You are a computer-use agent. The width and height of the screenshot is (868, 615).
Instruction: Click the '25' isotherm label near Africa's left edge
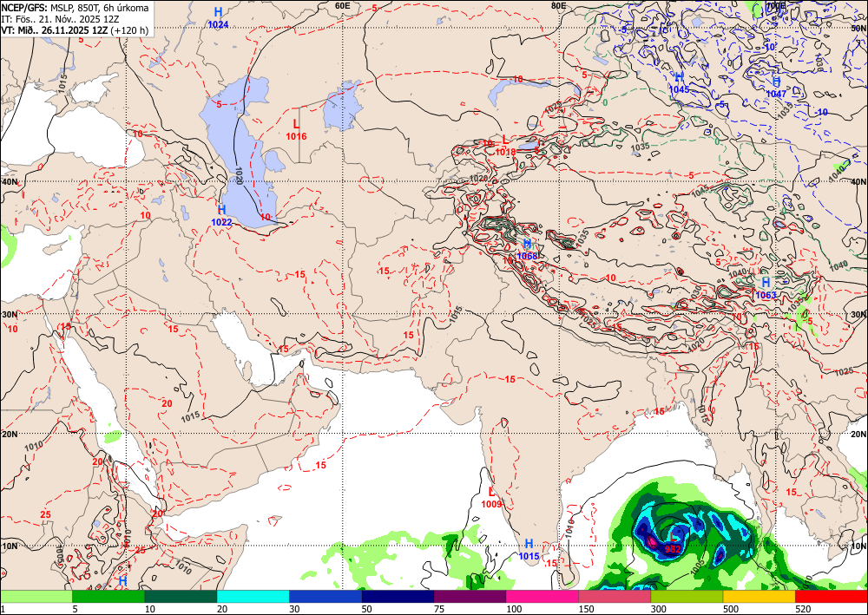click(x=45, y=515)
